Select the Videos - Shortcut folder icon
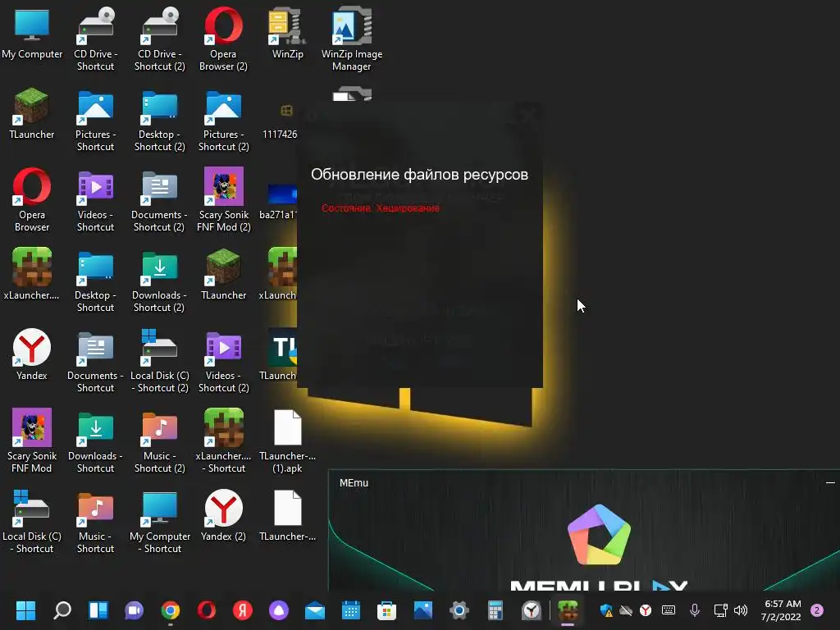 (95, 200)
